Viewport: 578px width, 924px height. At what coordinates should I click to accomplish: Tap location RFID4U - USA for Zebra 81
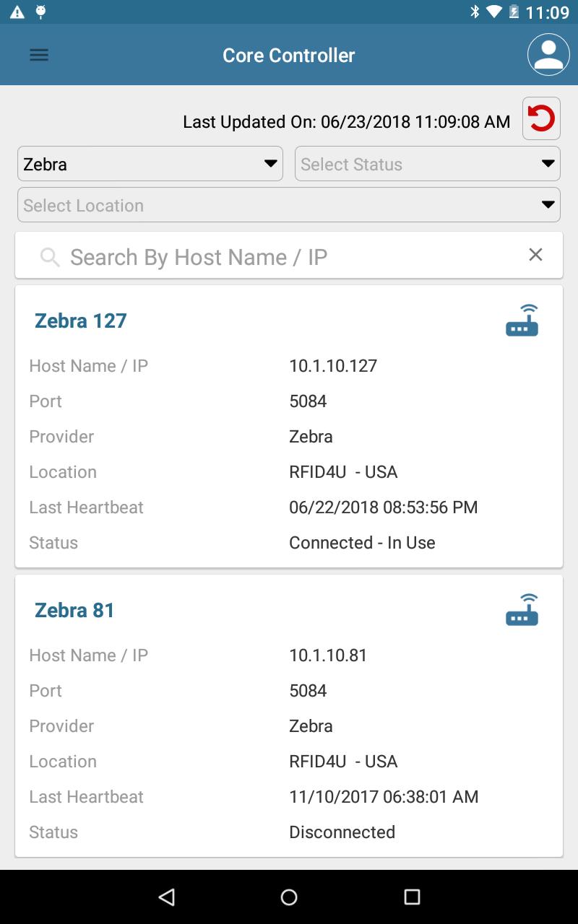click(343, 762)
